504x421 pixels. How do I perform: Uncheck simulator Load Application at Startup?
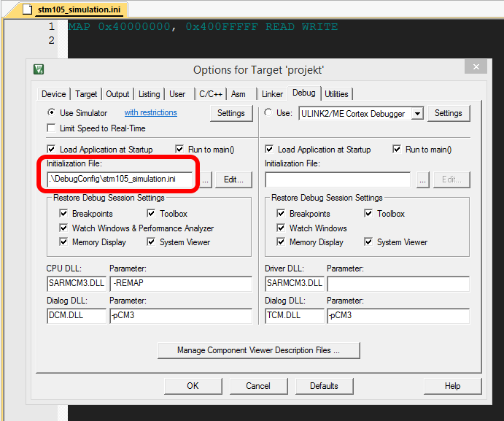click(51, 150)
